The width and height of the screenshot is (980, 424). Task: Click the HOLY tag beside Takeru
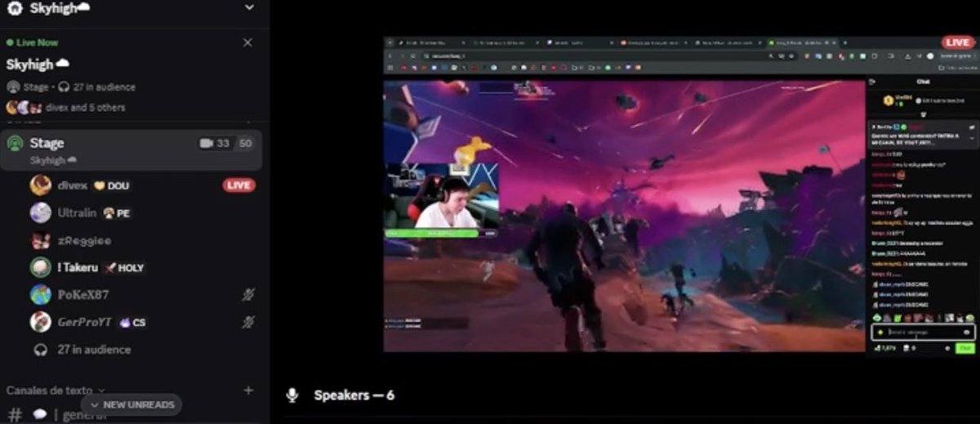[x=124, y=268]
